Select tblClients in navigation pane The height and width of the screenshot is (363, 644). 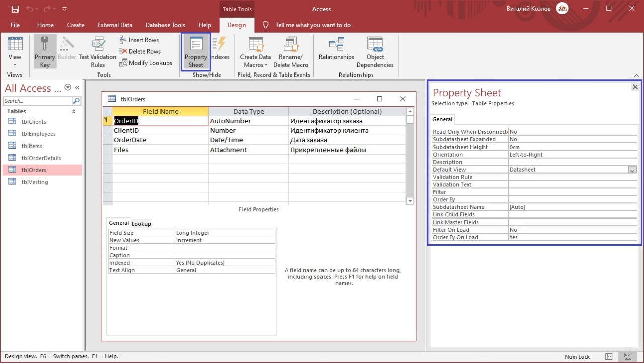[42, 122]
